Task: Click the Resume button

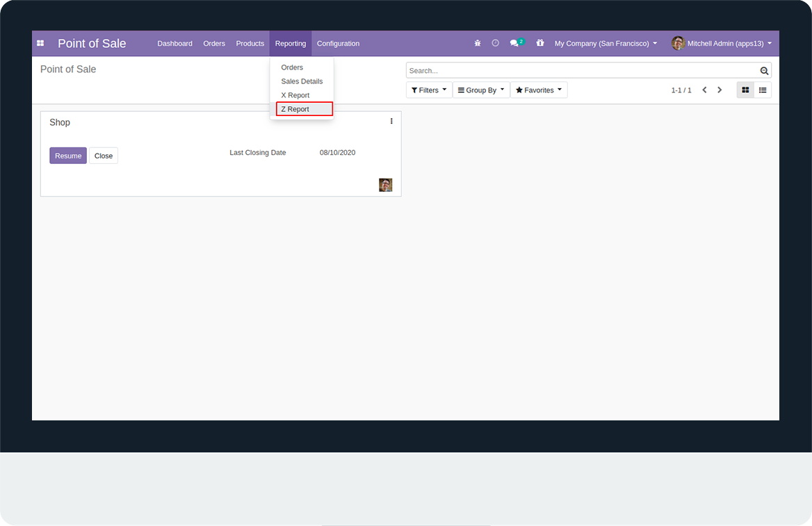Action: pos(68,156)
